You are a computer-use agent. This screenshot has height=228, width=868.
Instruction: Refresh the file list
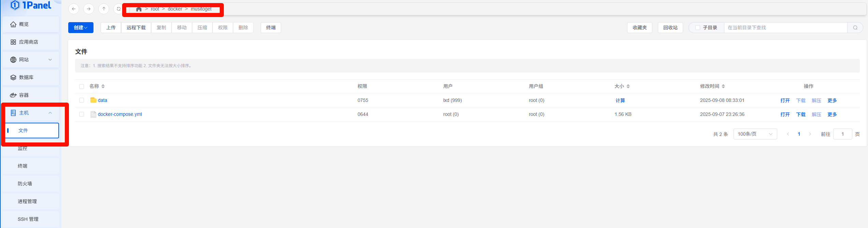click(x=118, y=9)
